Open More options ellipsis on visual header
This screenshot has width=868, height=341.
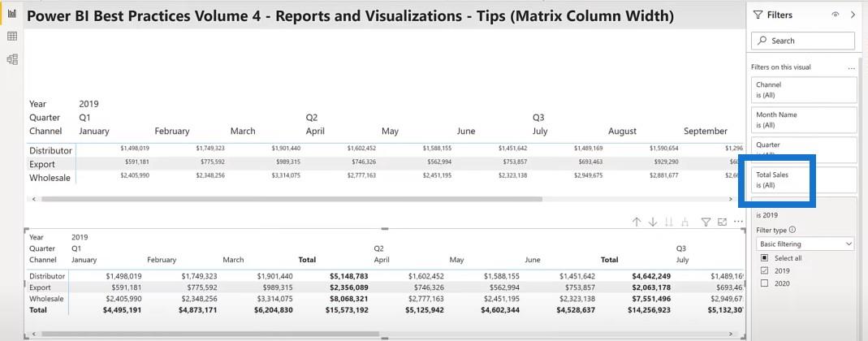pyautogui.click(x=738, y=222)
